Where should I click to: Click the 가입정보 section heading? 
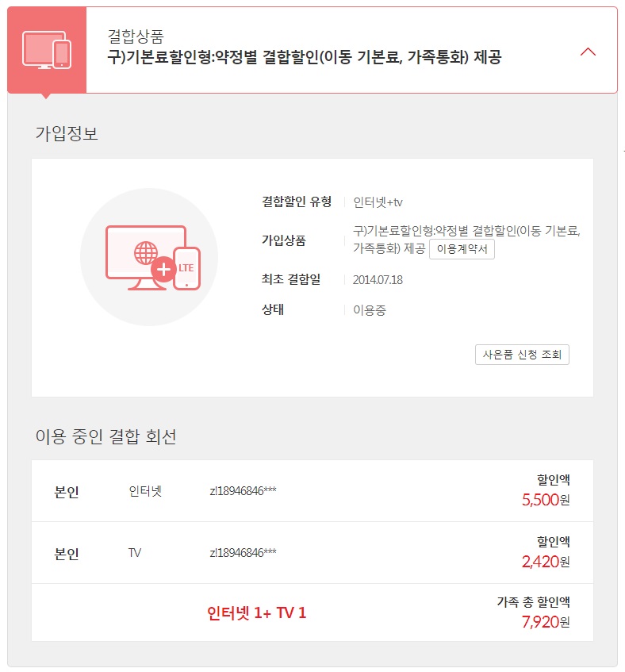tap(67, 133)
